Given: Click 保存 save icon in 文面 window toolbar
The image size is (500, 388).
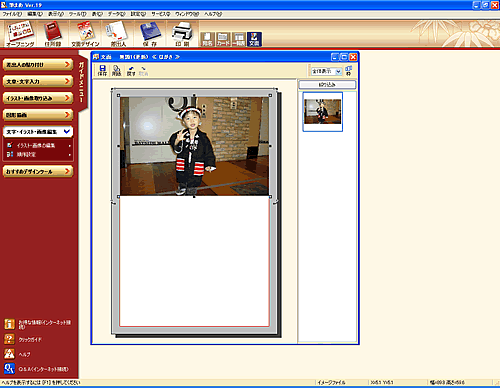Looking at the screenshot, I should pyautogui.click(x=102, y=71).
